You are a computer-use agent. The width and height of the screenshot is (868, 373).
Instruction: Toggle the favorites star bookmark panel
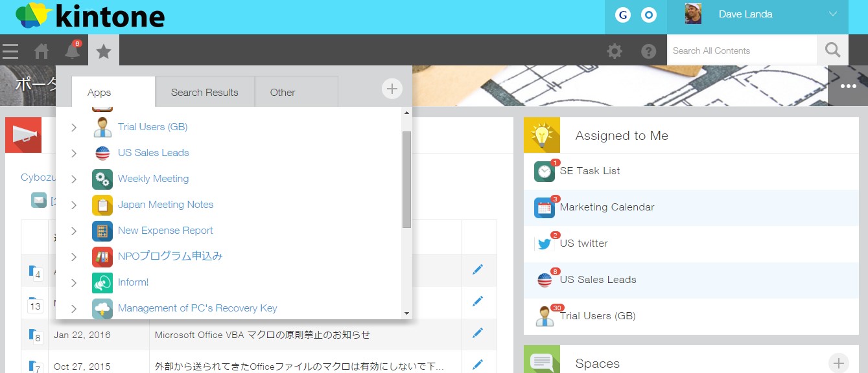(104, 51)
